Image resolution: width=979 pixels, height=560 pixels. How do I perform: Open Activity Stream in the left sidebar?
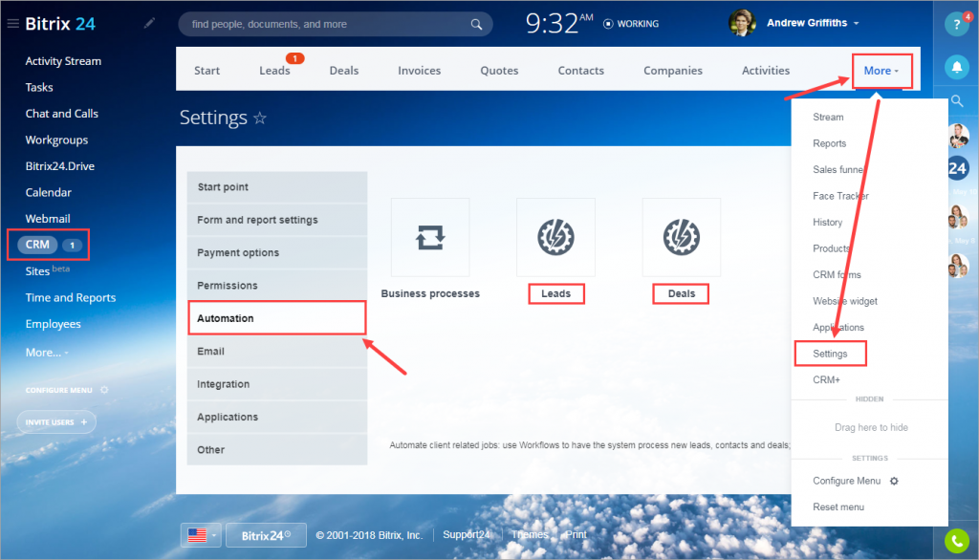(63, 61)
